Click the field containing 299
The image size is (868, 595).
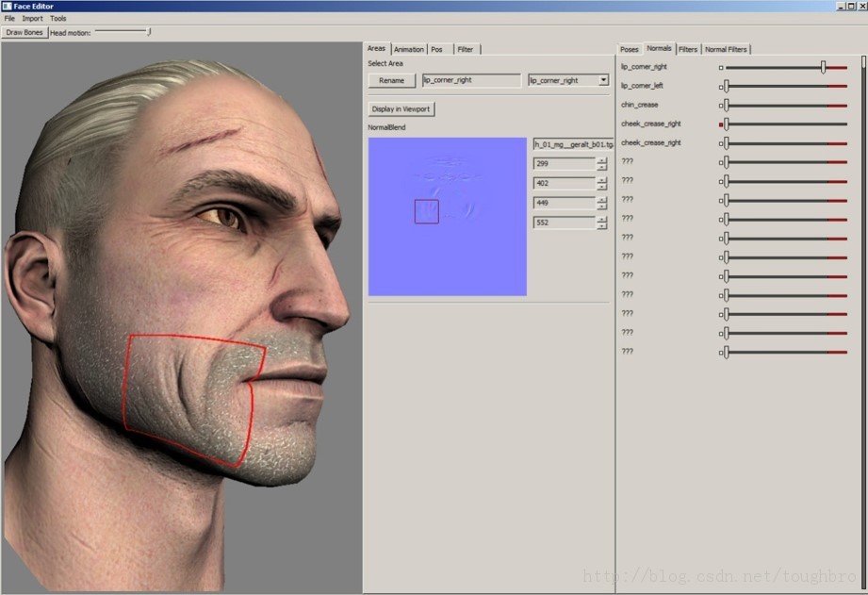(565, 163)
